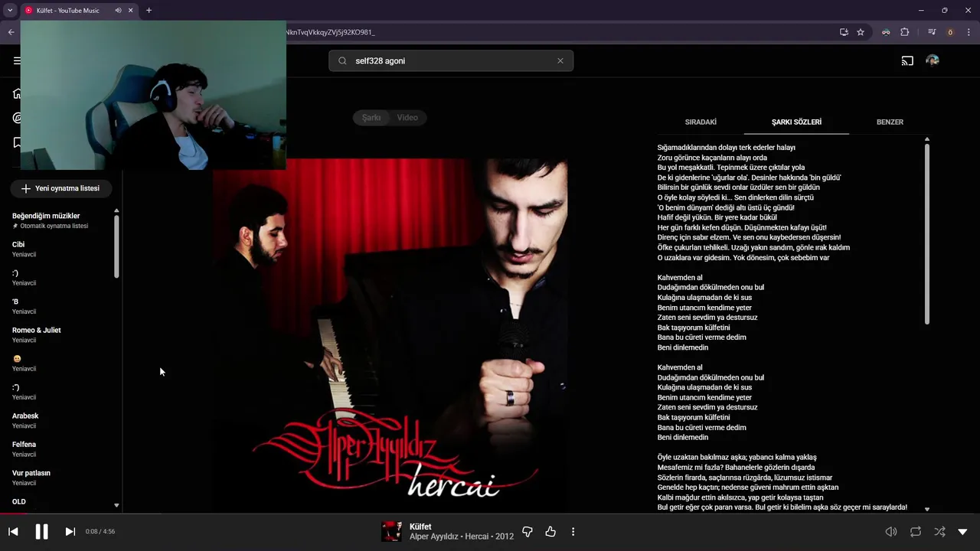Open the browser tab search dropdown
Screen dimensions: 980x551
click(10, 11)
